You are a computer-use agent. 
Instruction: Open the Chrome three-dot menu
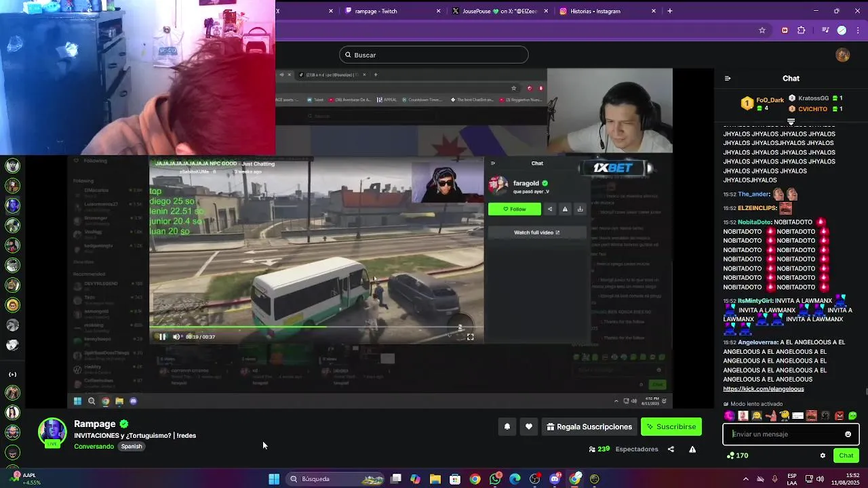point(857,30)
